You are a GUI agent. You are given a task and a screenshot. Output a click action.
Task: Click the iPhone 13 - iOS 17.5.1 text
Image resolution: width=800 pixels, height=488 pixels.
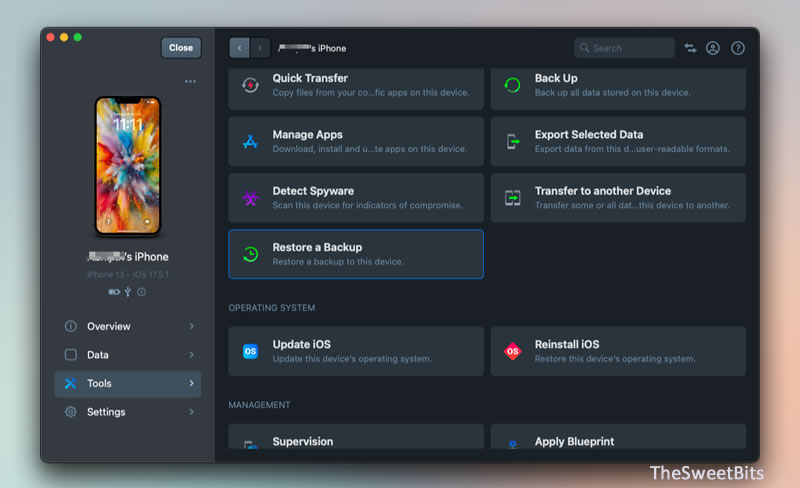point(128,275)
